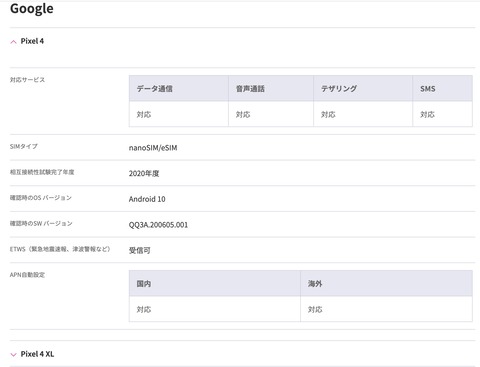The width and height of the screenshot is (480, 367).
Task: Select the テザリング column header
Action: (363, 88)
